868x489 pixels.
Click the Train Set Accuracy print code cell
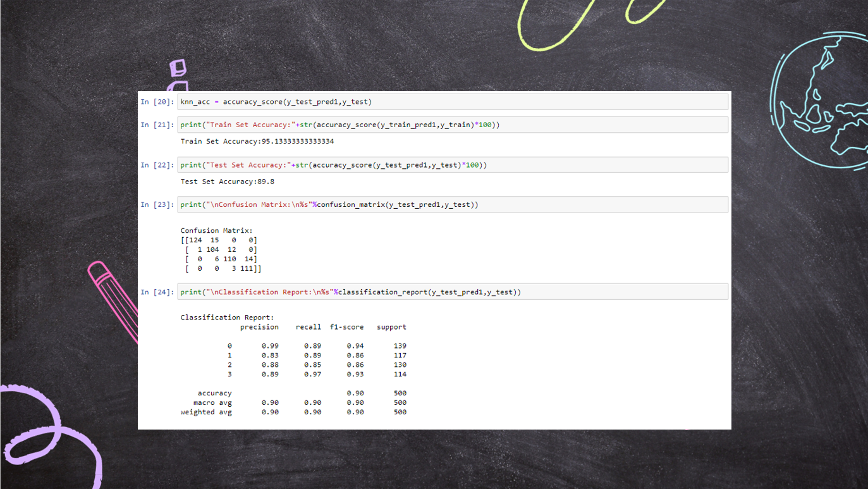point(453,125)
